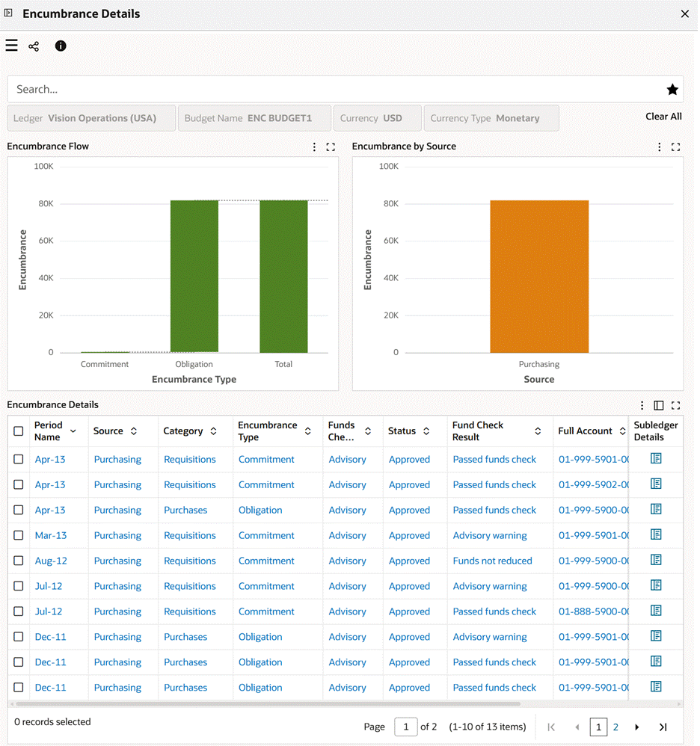This screenshot has height=746, width=700.
Task: Check the Mar-13 row checkbox
Action: [19, 535]
